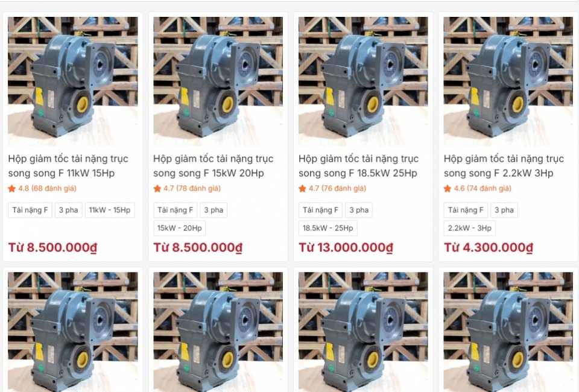Open title link for F 18.5kW 25Hp gearbox
Image resolution: width=579 pixels, height=392 pixels.
tap(358, 166)
